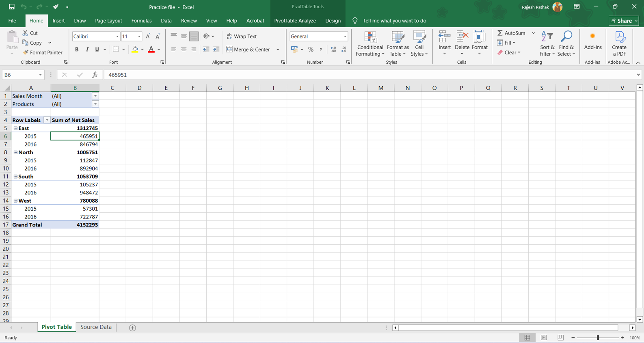The width and height of the screenshot is (644, 343).
Task: Open the Number Format dropdown
Action: (x=345, y=37)
